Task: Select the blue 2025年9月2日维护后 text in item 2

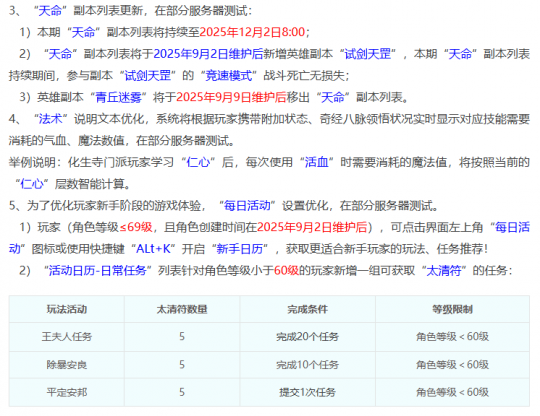Action: (x=208, y=54)
